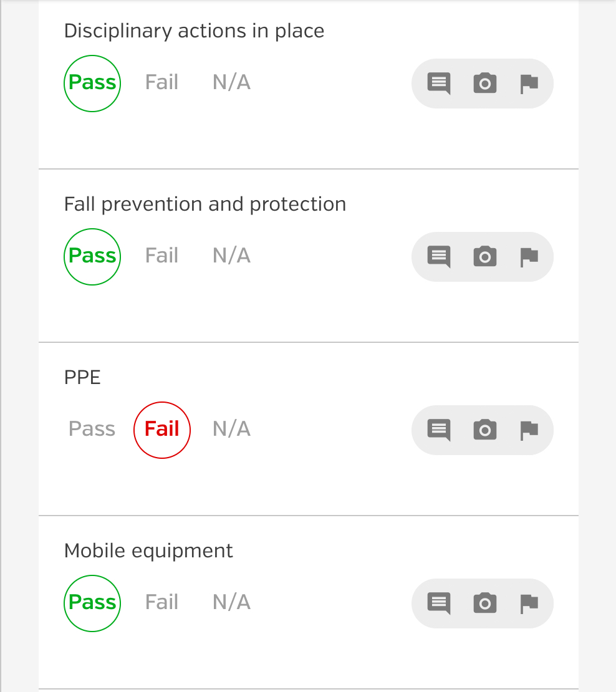
Task: Set Disciplinary actions in place to N/A
Action: pos(232,82)
